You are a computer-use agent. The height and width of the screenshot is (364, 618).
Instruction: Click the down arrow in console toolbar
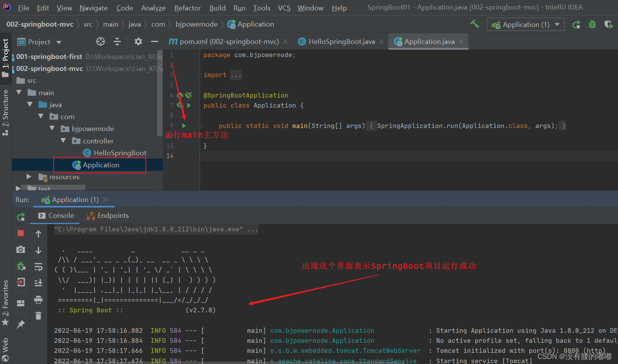coord(39,250)
